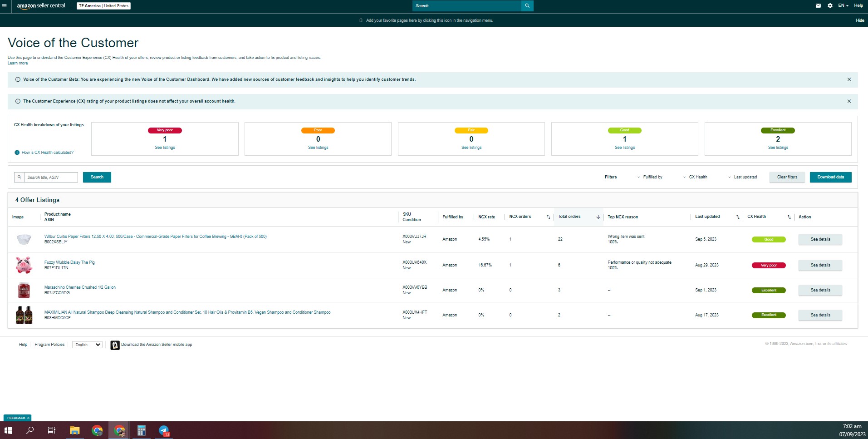Image resolution: width=868 pixels, height=439 pixels.
Task: Dismiss the Voice of the Customer Beta banner
Action: pos(849,79)
